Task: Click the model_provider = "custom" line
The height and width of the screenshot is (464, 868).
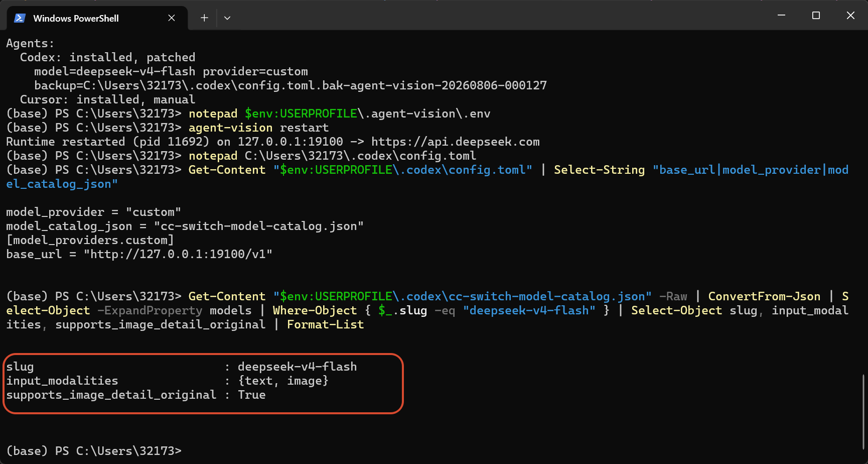Action: pyautogui.click(x=93, y=212)
